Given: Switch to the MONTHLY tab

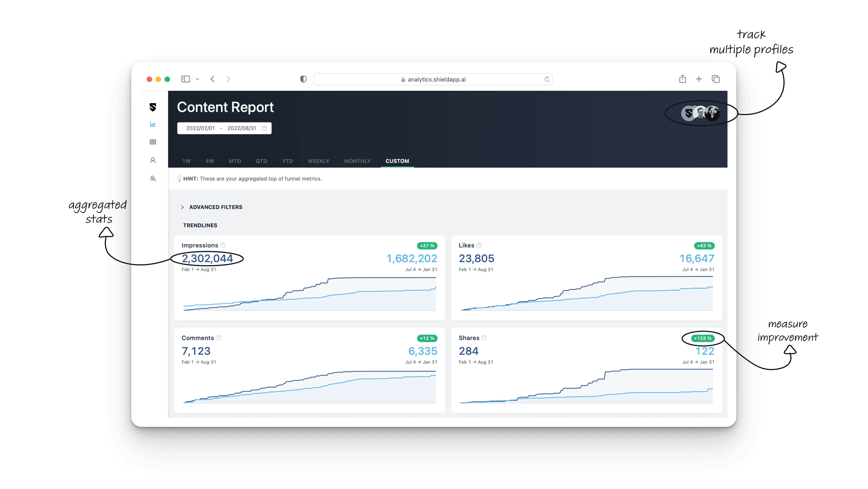Looking at the screenshot, I should (357, 161).
